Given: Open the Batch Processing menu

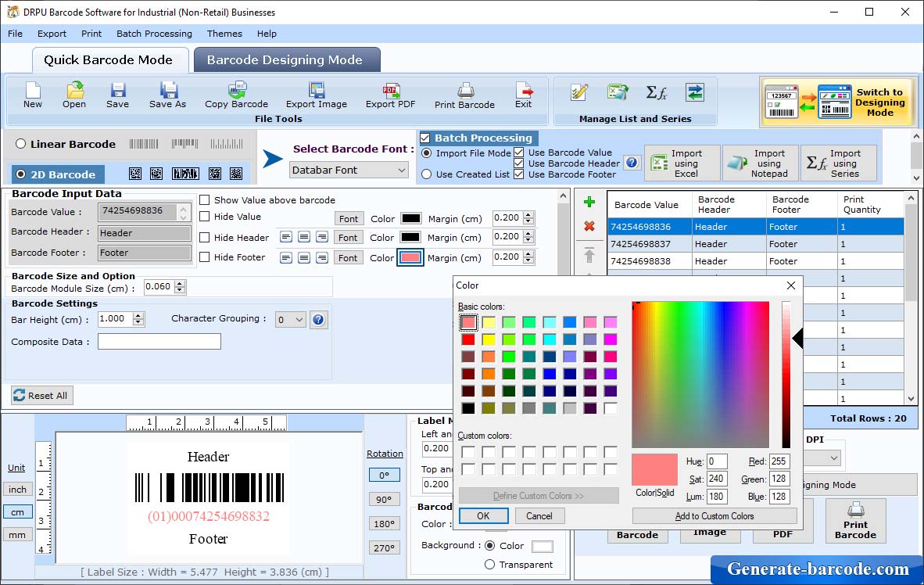Looking at the screenshot, I should 155,34.
